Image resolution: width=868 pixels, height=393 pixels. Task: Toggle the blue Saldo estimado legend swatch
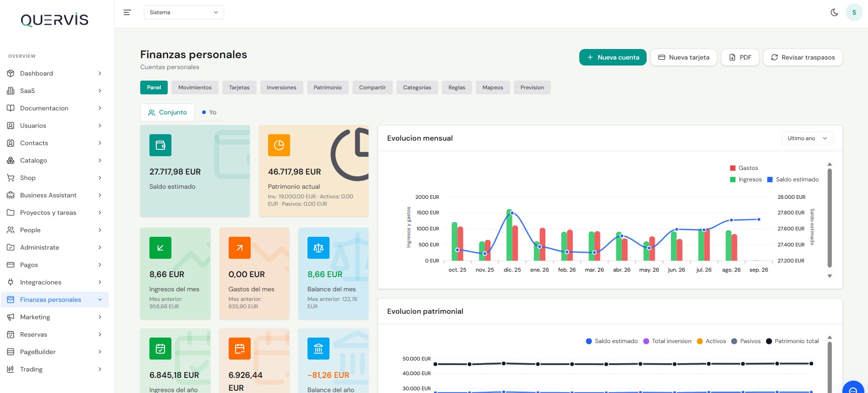click(x=770, y=180)
